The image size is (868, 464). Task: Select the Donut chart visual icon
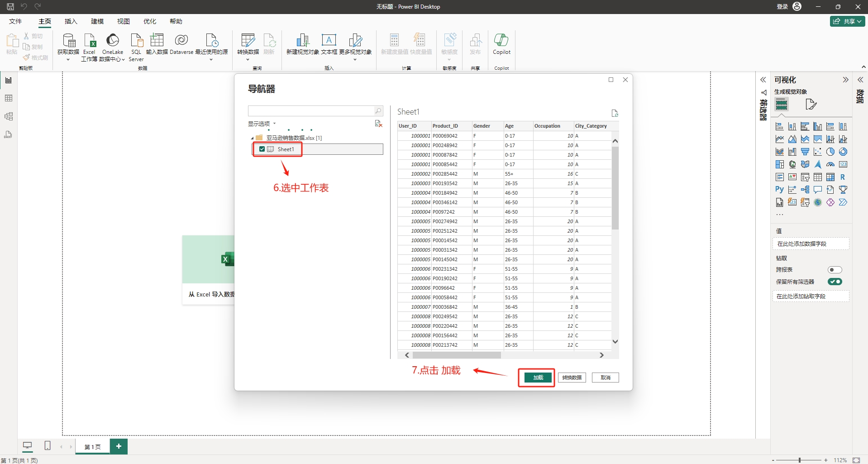click(843, 152)
